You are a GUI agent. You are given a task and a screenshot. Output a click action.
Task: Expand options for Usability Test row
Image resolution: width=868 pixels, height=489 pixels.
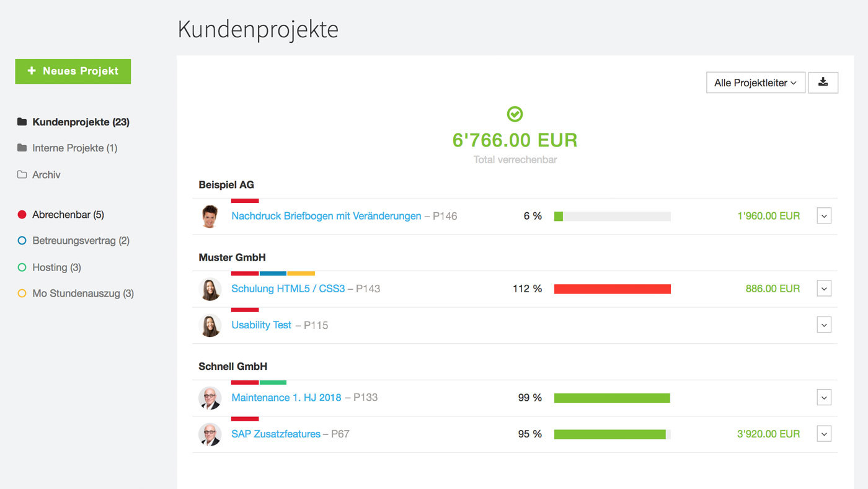[823, 325]
